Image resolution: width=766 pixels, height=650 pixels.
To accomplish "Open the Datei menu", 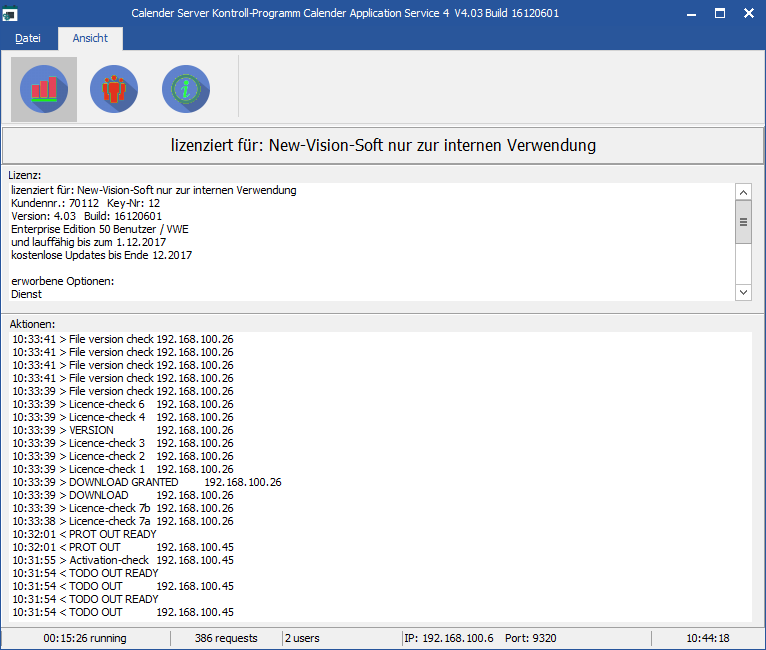I will [x=28, y=38].
